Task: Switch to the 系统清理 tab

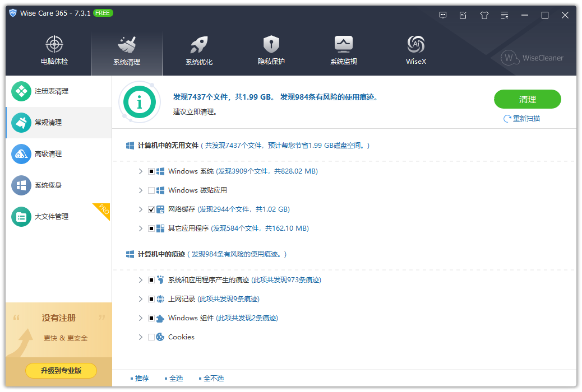Action: coord(126,49)
